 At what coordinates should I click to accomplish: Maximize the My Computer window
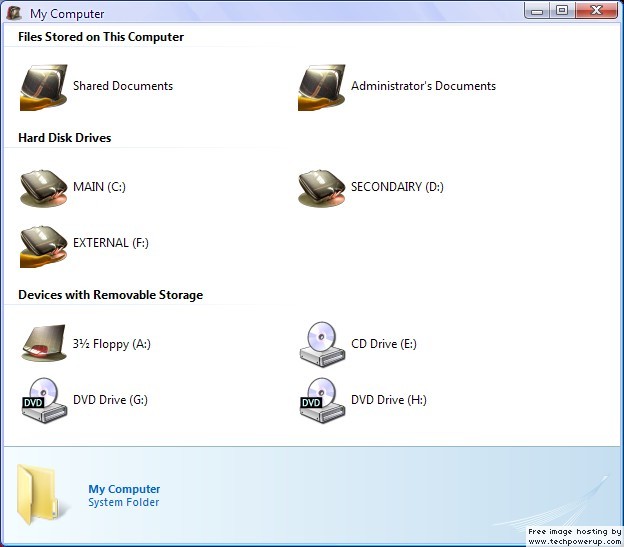click(x=562, y=10)
